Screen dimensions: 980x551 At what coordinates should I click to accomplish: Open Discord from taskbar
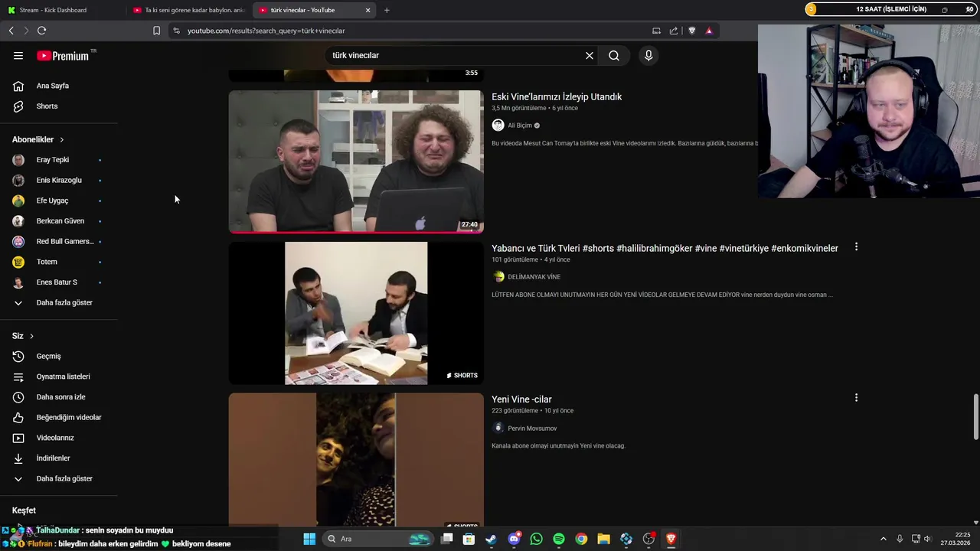pos(514,539)
